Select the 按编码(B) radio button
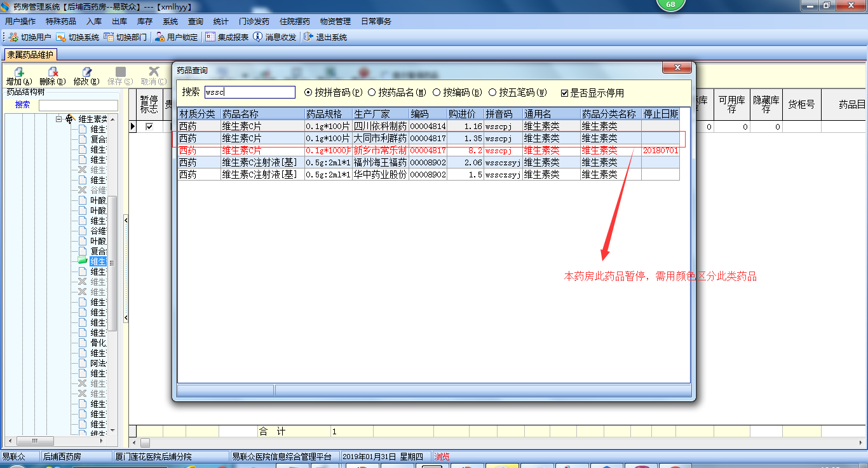Screen dimensions: 868x468 [x=437, y=92]
